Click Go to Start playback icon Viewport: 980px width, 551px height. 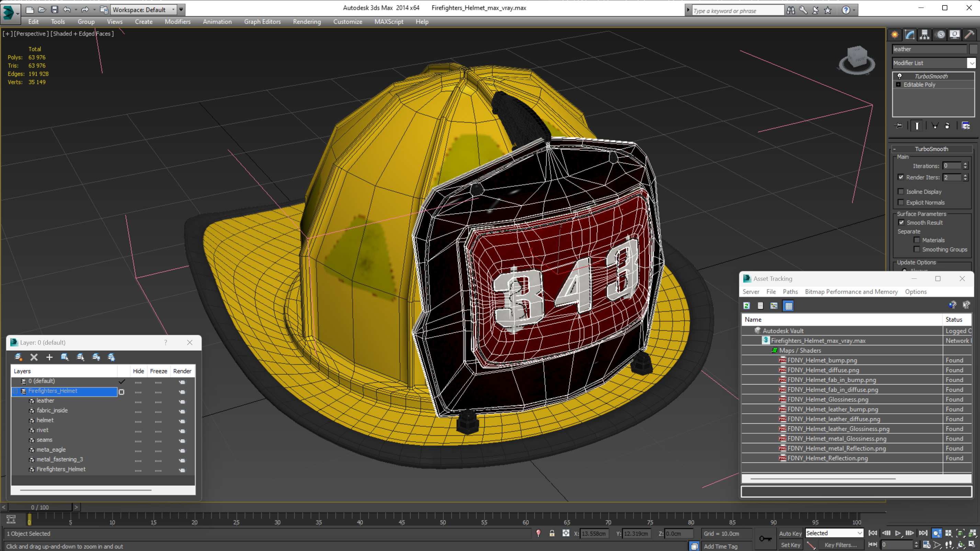[873, 533]
